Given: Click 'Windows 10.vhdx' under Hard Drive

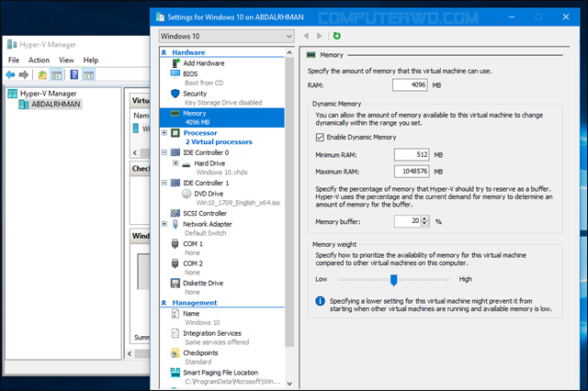Looking at the screenshot, I should (222, 173).
